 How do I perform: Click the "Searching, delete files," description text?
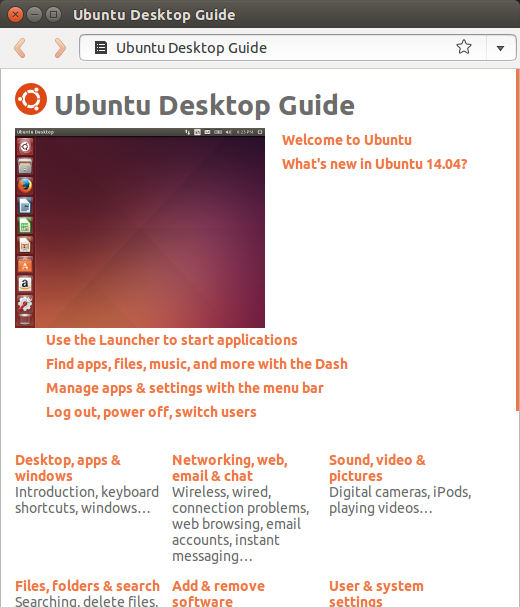tap(86, 601)
